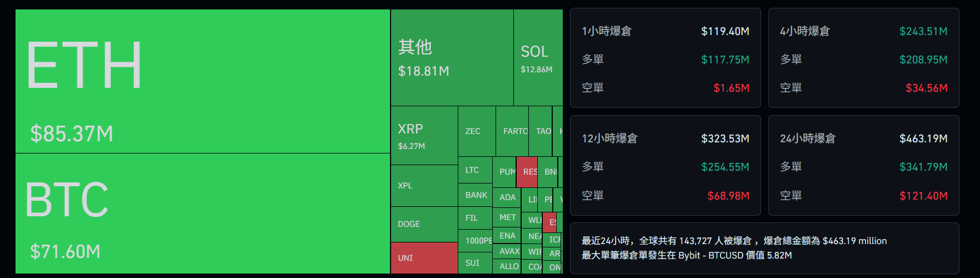The image size is (980, 278).
Task: Click the 其他 $18.81M block
Action: (x=452, y=58)
